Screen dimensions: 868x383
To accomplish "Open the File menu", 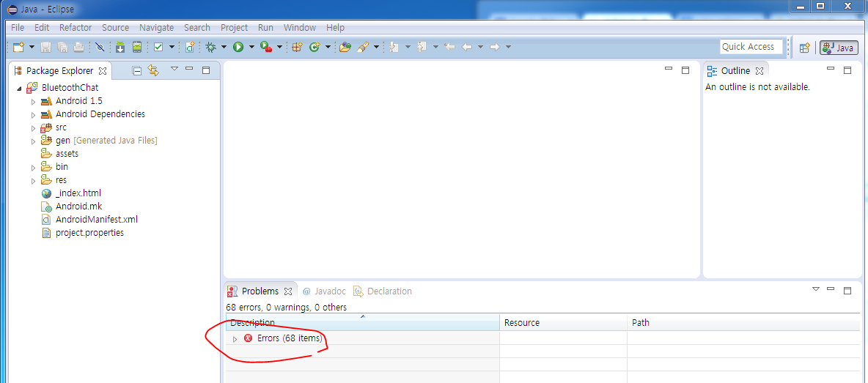I will pyautogui.click(x=17, y=28).
